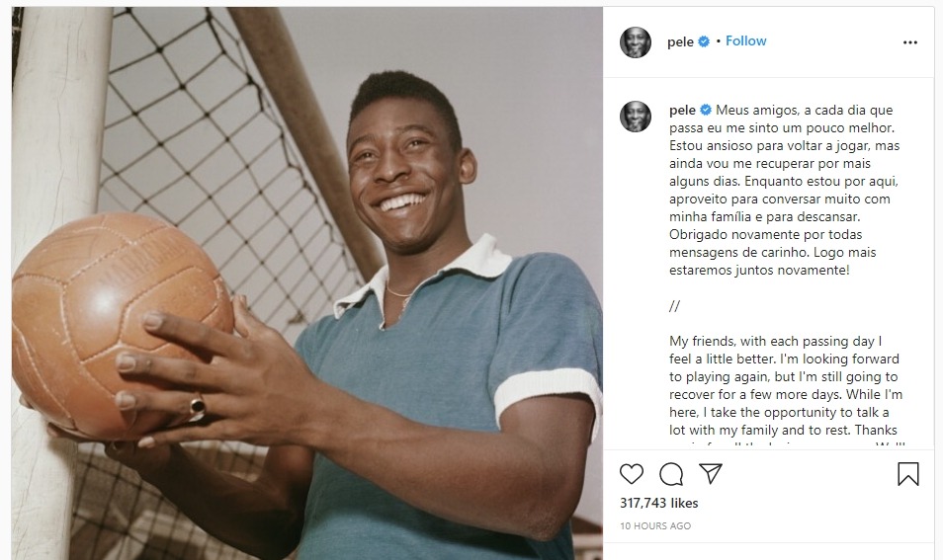The width and height of the screenshot is (943, 560).
Task: Click the pele username in the post header
Action: click(x=680, y=41)
